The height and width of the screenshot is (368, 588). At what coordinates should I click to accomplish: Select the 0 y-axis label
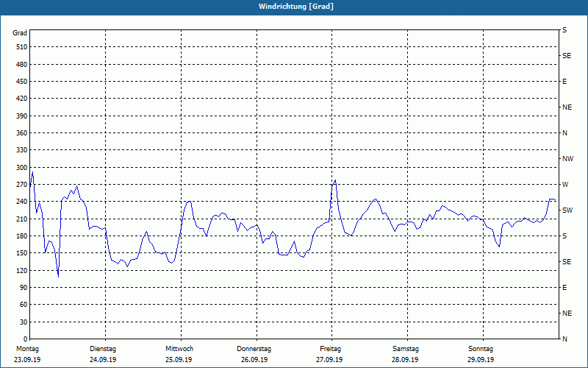click(25, 339)
